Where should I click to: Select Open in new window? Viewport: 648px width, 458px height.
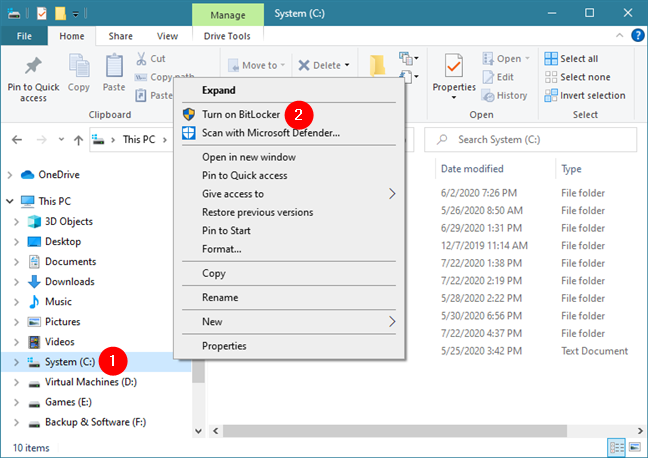pos(249,157)
